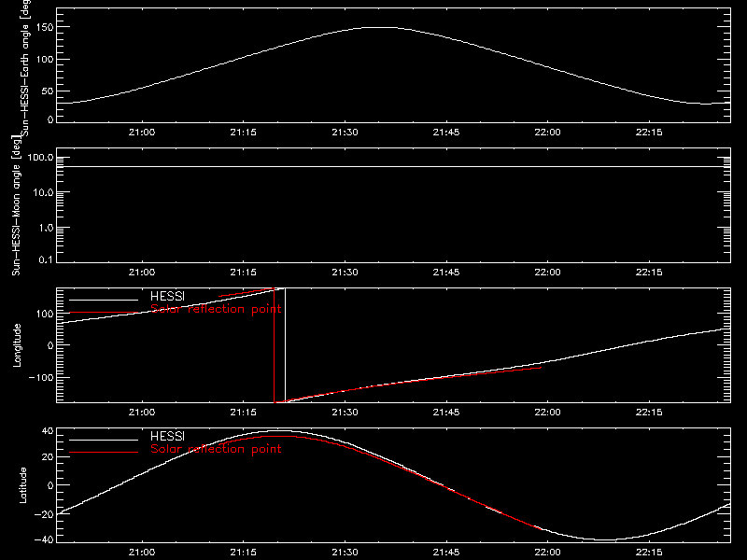Click 22:00 time label under Moon angle plot
747x560 pixels.
(x=547, y=272)
